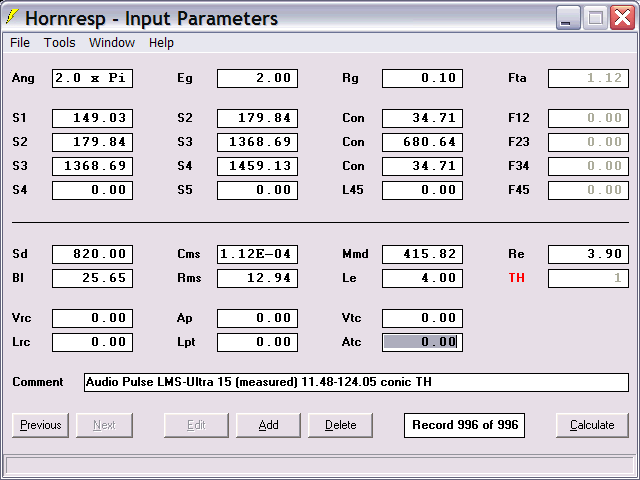The height and width of the screenshot is (480, 640).
Task: Click the Record 996 of 996 indicator
Action: pyautogui.click(x=464, y=425)
